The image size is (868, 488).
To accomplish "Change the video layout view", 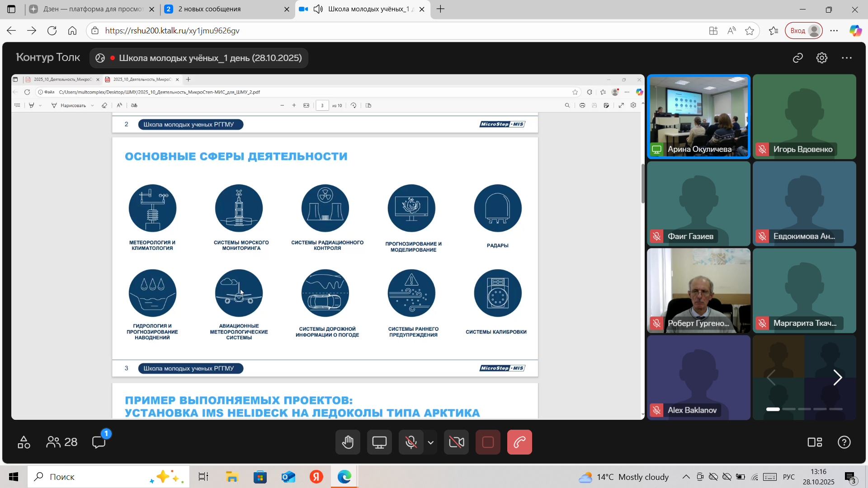I will click(815, 442).
